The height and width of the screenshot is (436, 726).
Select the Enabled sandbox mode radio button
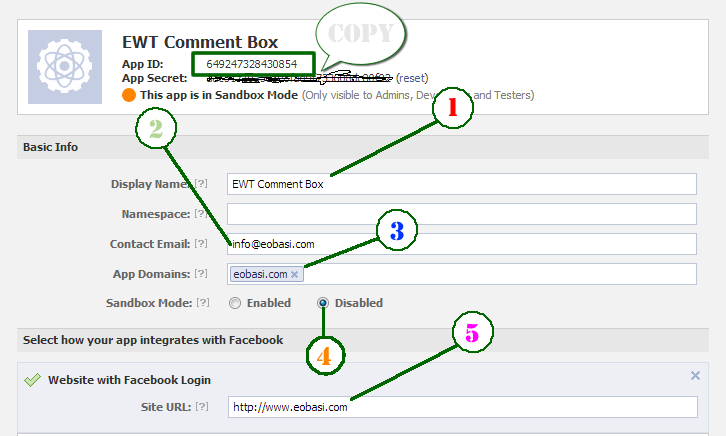[235, 303]
